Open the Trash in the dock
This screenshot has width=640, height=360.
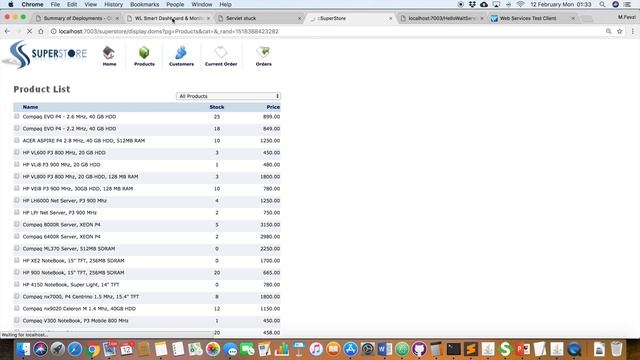pyautogui.click(x=616, y=349)
